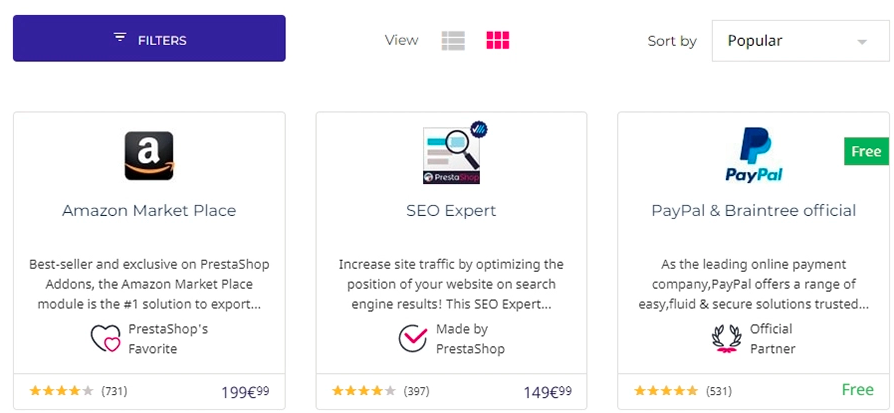The image size is (894, 413).
Task: Select the pink grid view icon
Action: [498, 41]
